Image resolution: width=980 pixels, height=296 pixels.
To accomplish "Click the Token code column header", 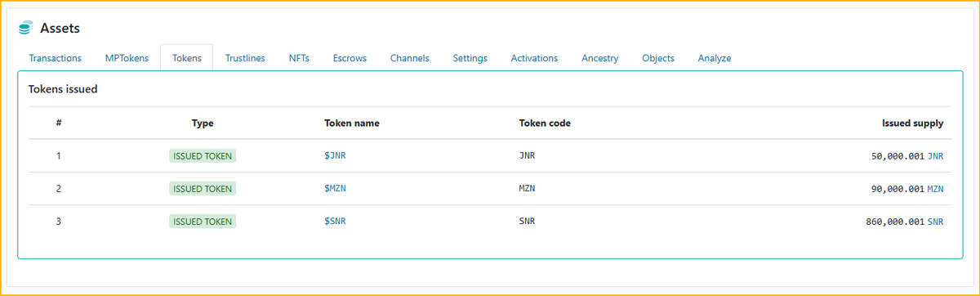I will [x=545, y=123].
